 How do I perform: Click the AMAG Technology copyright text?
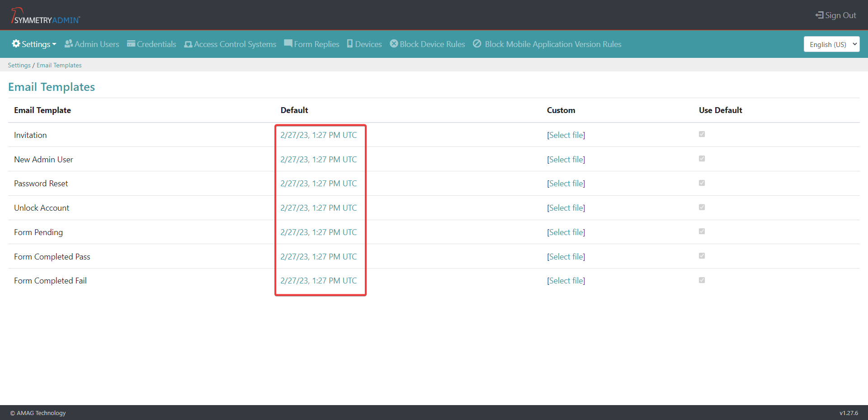pos(38,413)
